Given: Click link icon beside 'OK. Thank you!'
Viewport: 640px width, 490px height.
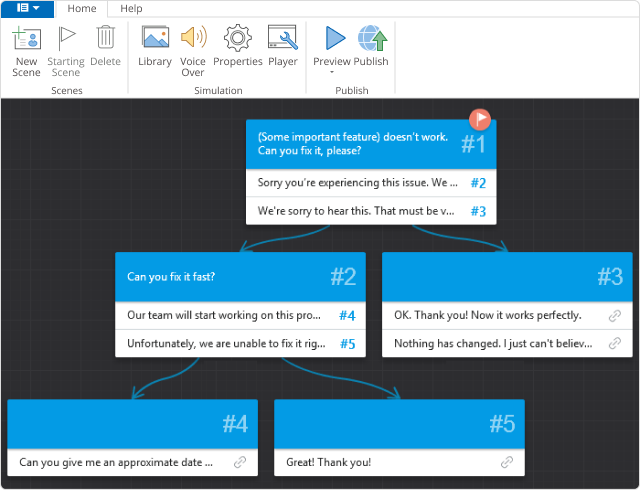Looking at the screenshot, I should (615, 315).
